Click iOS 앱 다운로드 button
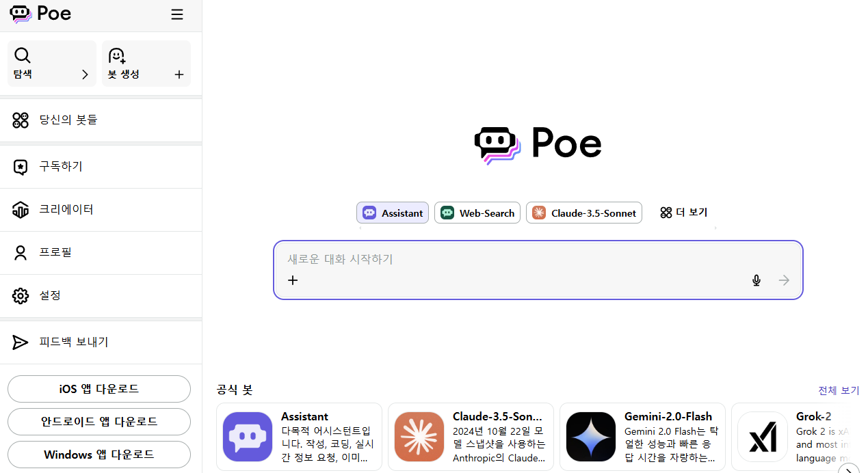 [99, 389]
